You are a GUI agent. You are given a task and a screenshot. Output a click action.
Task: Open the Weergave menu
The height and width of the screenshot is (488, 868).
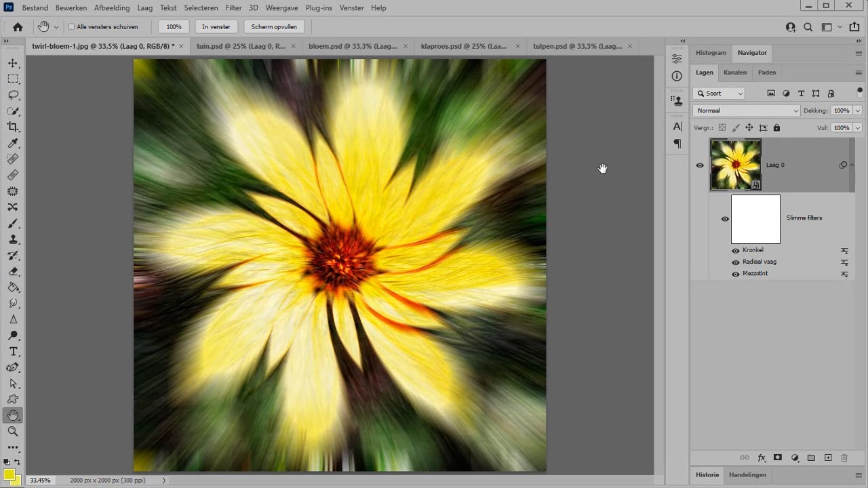tap(283, 7)
